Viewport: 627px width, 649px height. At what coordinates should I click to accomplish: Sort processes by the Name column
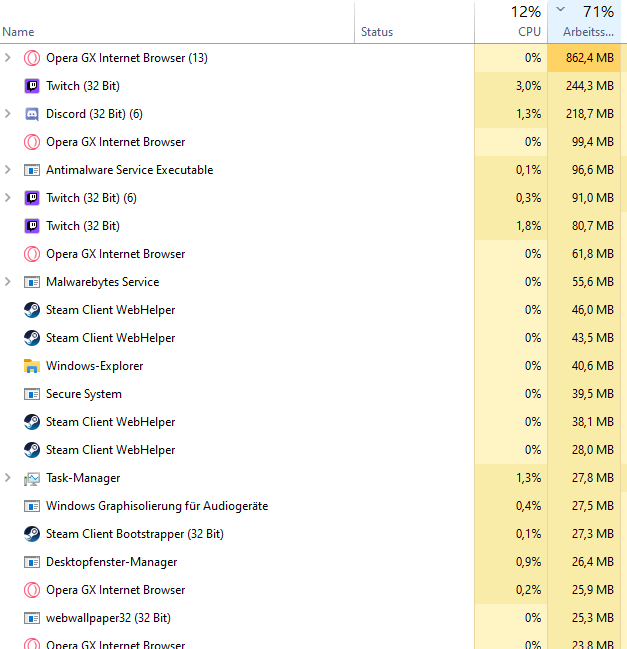177,23
